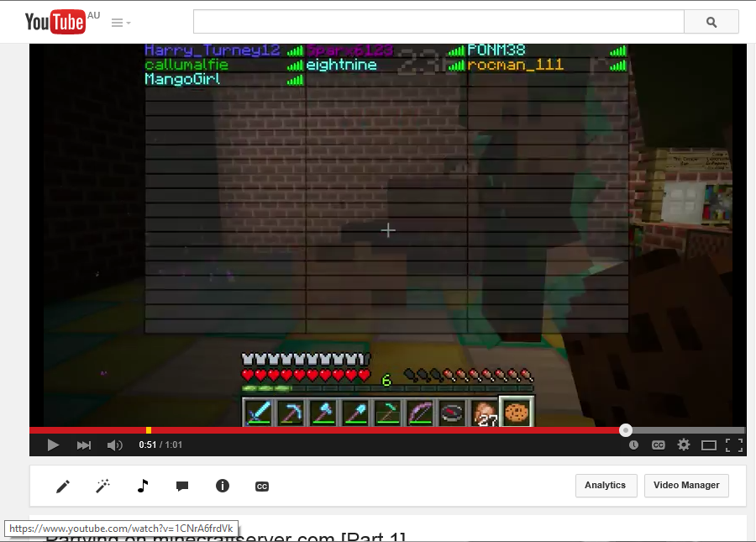Click player name eightnine
The width and height of the screenshot is (756, 542).
[x=341, y=65]
